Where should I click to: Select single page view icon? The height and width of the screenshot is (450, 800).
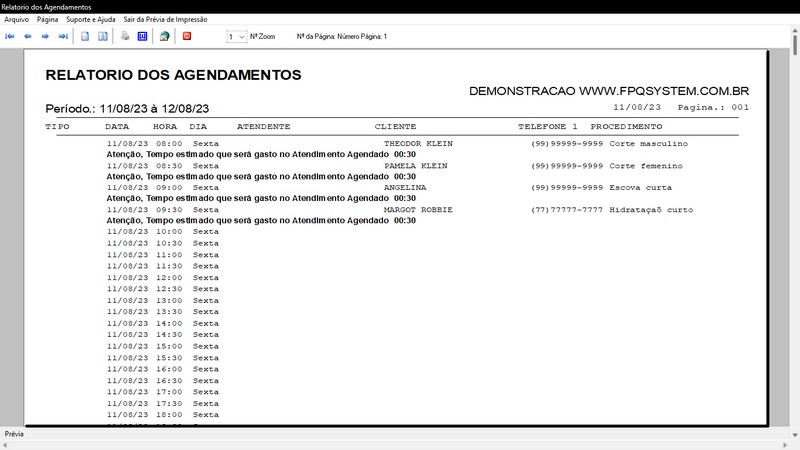point(85,36)
